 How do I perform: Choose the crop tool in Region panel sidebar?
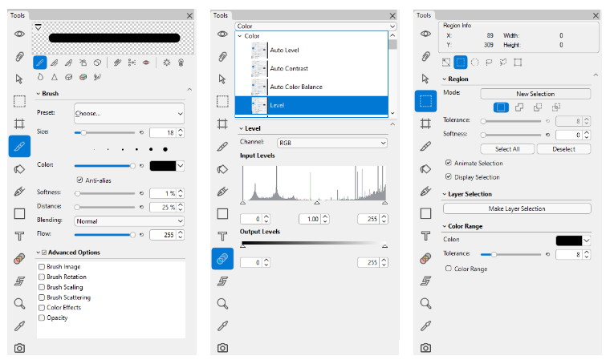coord(425,124)
